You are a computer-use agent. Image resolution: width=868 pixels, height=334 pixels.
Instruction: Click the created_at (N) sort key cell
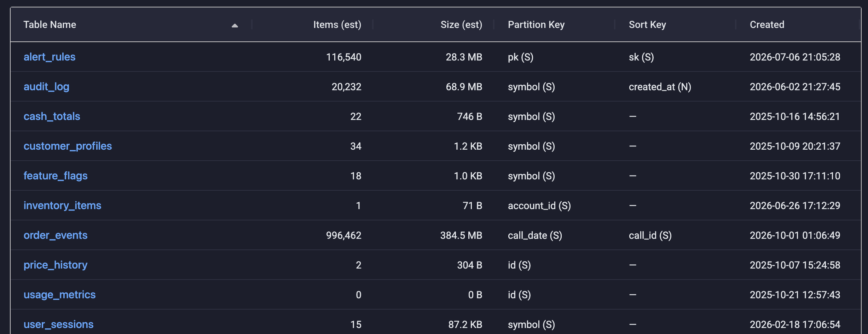click(x=660, y=87)
